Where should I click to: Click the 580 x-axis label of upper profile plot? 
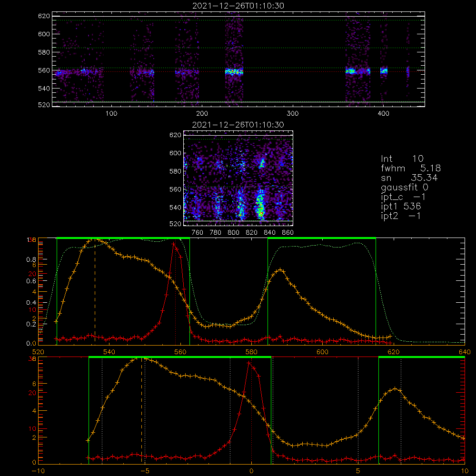251,352
